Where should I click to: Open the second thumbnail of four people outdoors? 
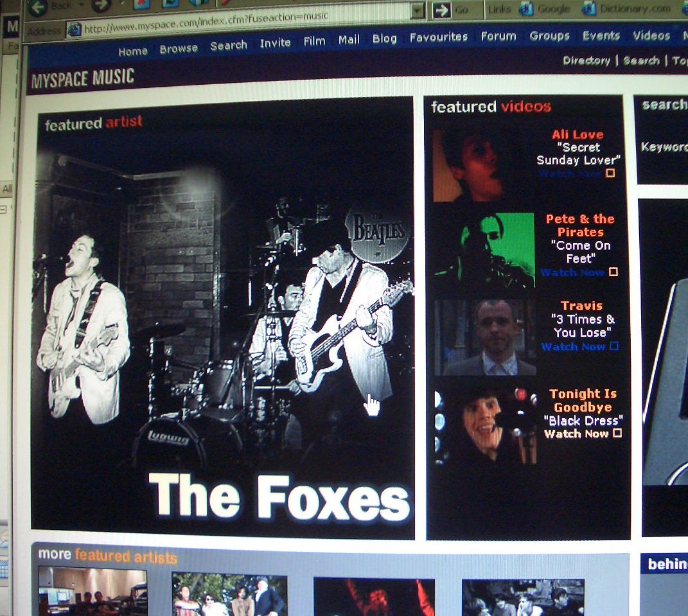point(229,594)
